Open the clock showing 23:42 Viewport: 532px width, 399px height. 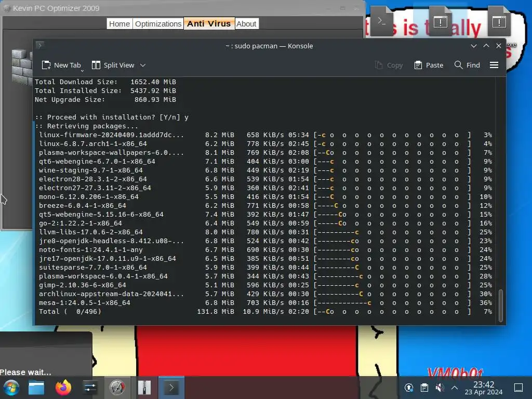tap(484, 388)
